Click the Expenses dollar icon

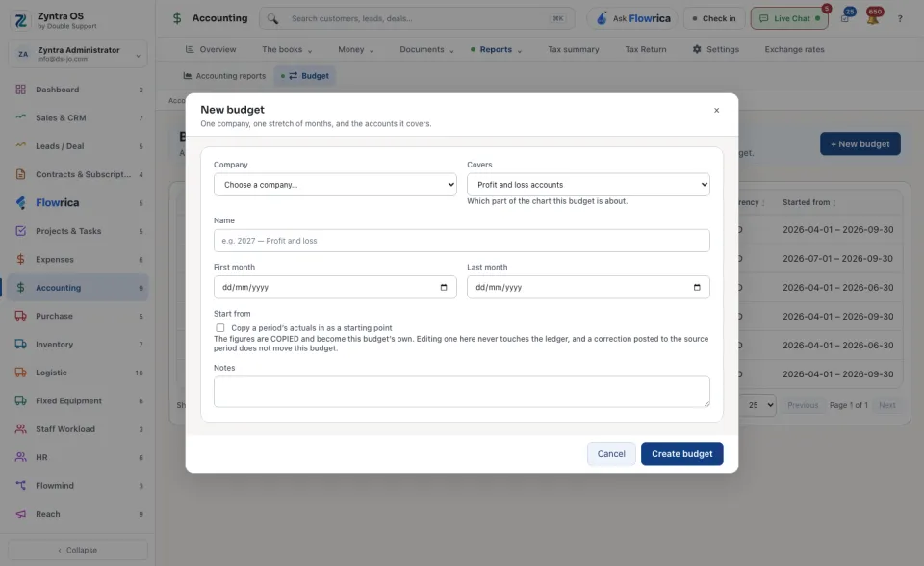point(20,259)
